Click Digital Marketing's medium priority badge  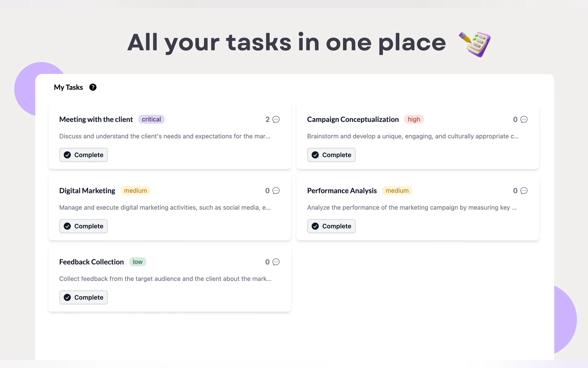click(x=135, y=190)
